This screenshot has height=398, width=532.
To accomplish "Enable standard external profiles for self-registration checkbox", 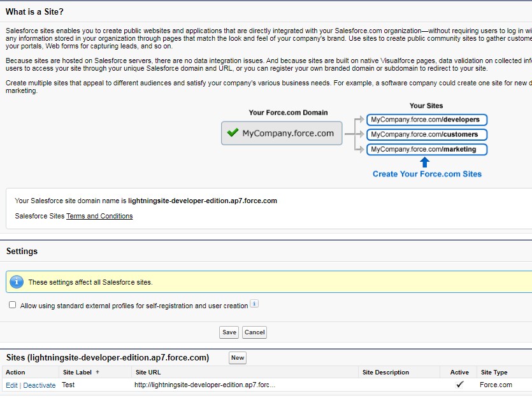I will (x=13, y=305).
